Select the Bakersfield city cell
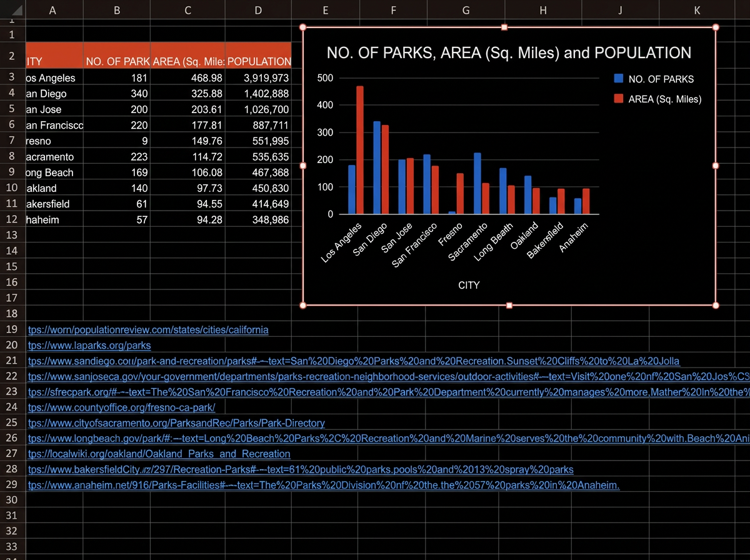 54,204
